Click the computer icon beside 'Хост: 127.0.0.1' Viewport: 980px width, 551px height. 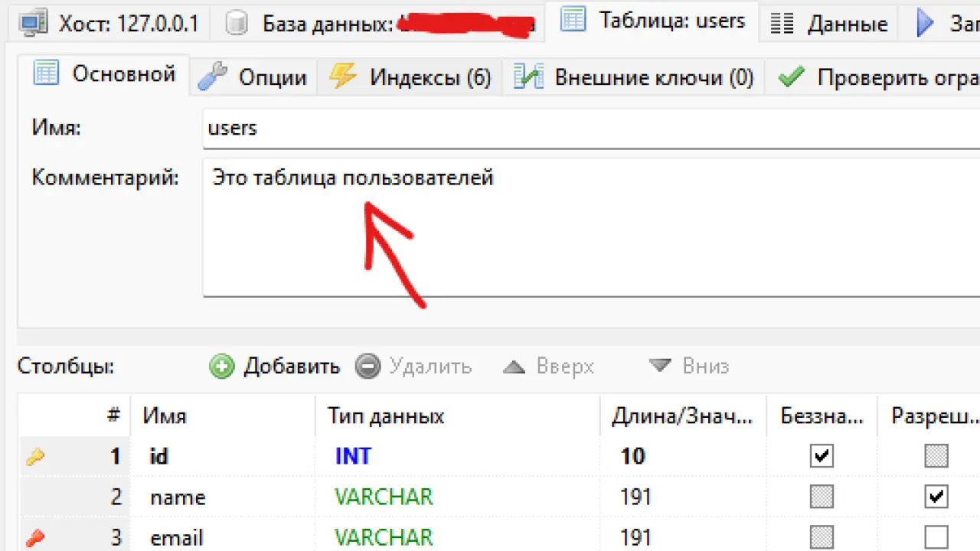[32, 22]
